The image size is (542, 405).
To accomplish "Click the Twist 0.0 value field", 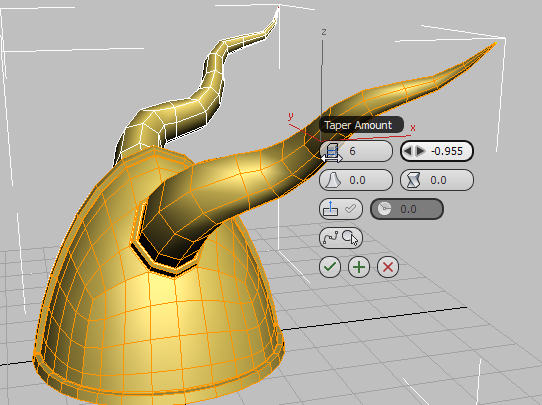I will [438, 180].
